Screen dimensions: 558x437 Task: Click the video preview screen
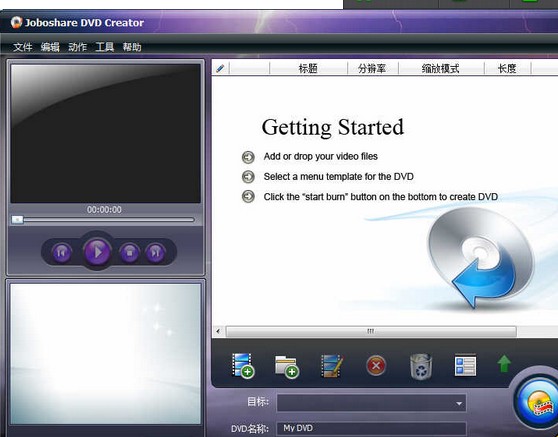(x=105, y=133)
